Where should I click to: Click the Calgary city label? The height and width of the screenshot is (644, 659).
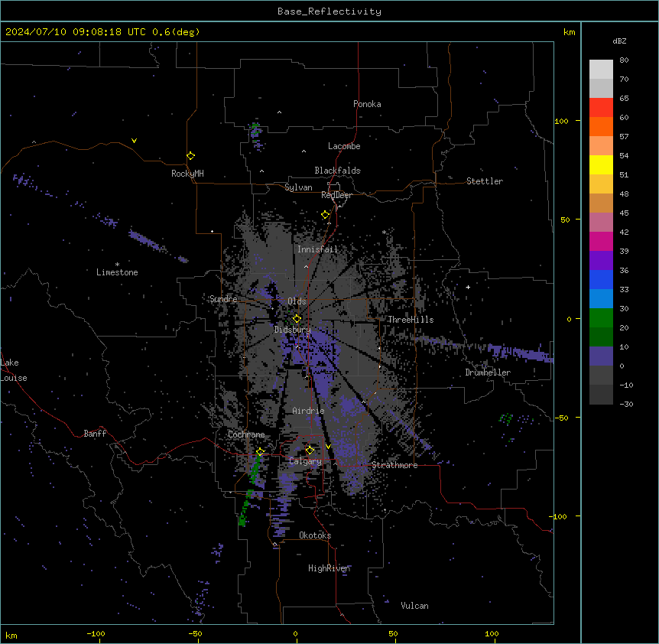pos(305,461)
